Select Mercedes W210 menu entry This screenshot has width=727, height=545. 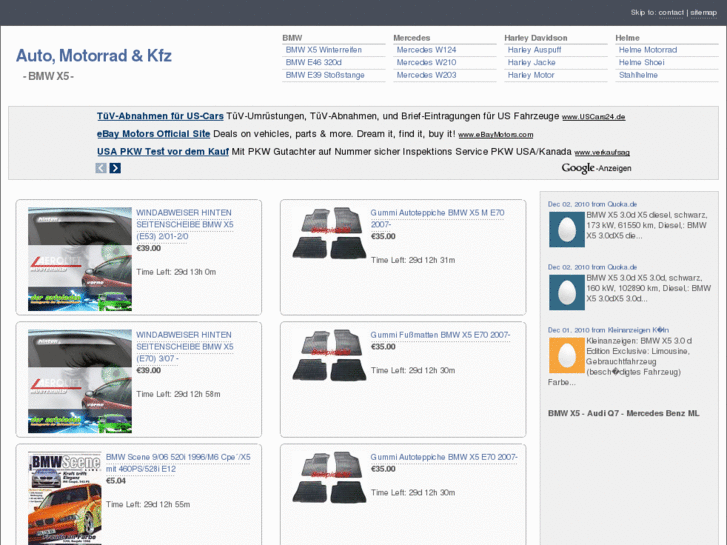(426, 62)
